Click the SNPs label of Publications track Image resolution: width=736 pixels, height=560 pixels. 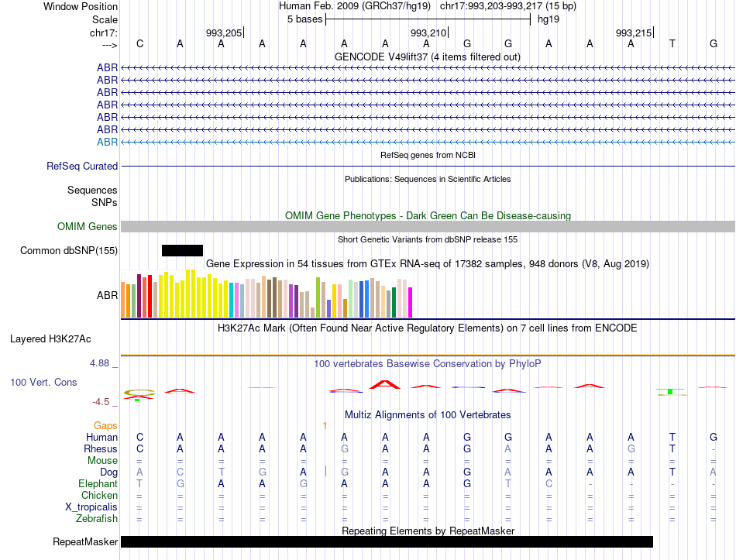[105, 202]
